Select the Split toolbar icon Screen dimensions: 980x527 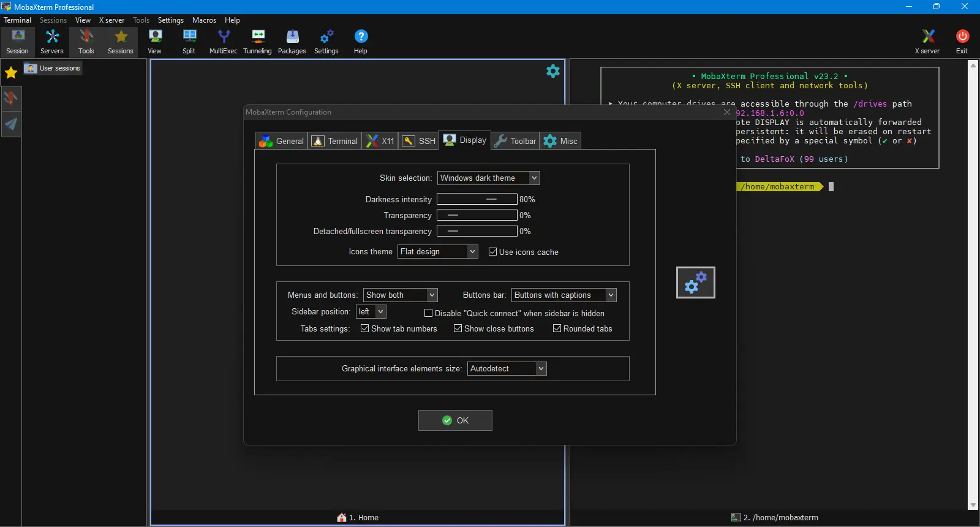coord(189,42)
